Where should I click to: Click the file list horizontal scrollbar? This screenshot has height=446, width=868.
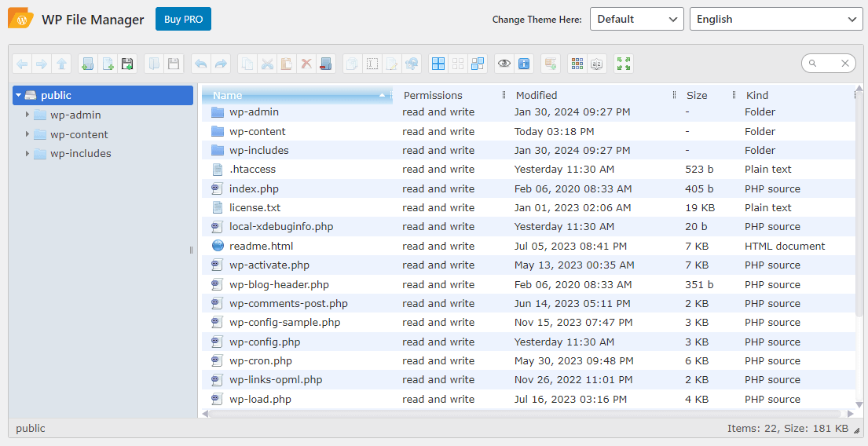click(x=526, y=413)
